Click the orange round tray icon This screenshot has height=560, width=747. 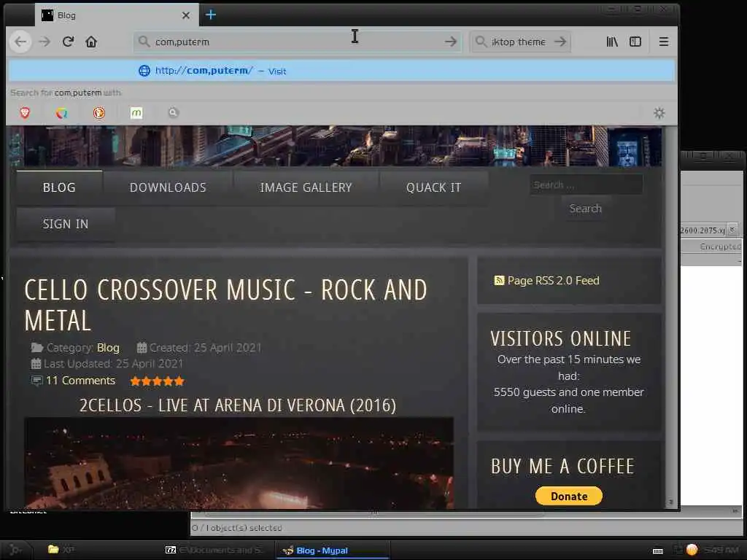[692, 550]
